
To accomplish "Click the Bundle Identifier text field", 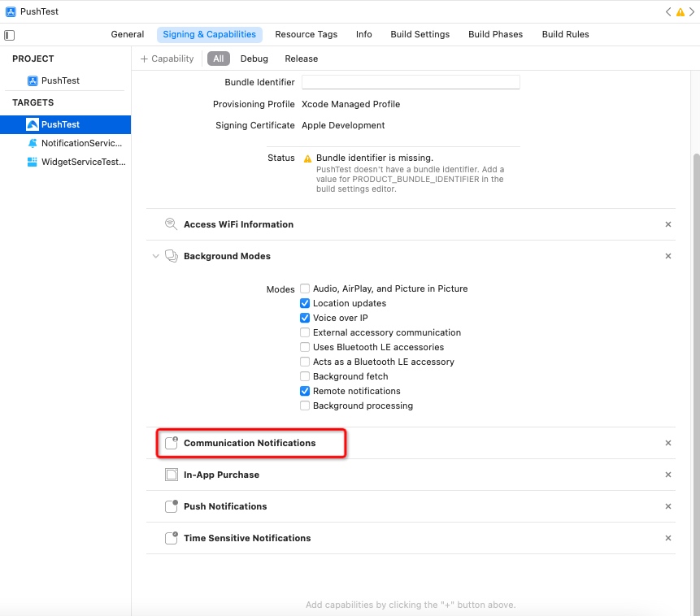I will 411,82.
